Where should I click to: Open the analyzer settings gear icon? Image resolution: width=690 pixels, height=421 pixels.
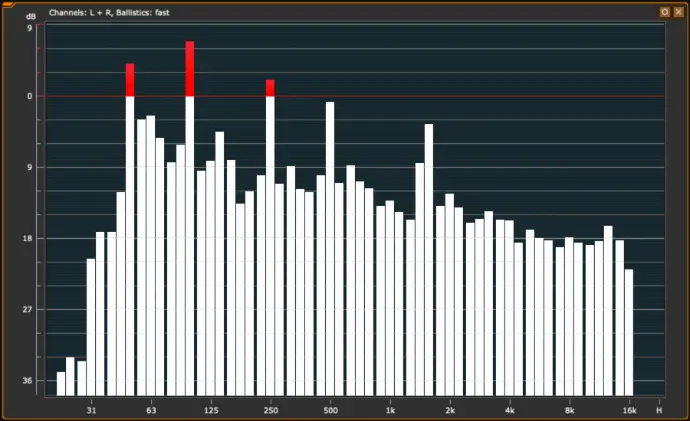pyautogui.click(x=664, y=12)
